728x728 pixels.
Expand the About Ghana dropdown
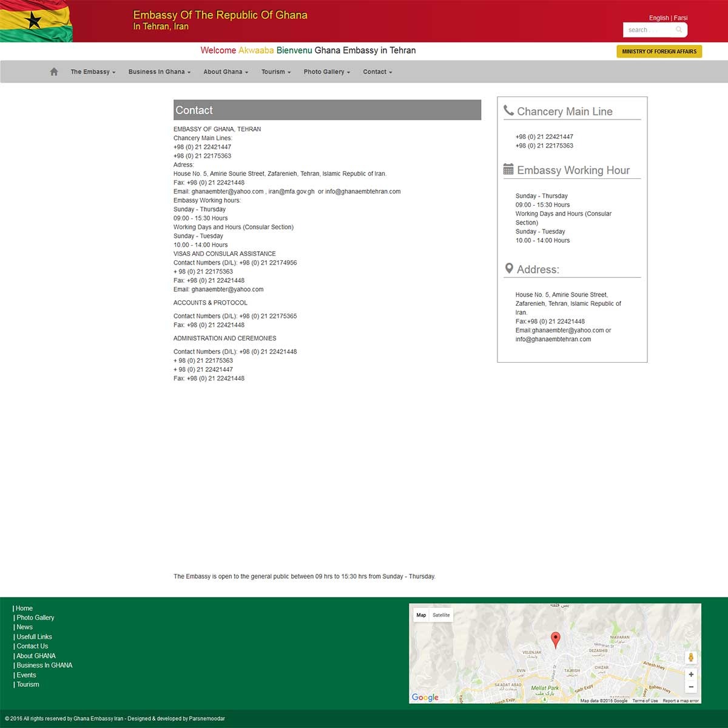click(226, 72)
